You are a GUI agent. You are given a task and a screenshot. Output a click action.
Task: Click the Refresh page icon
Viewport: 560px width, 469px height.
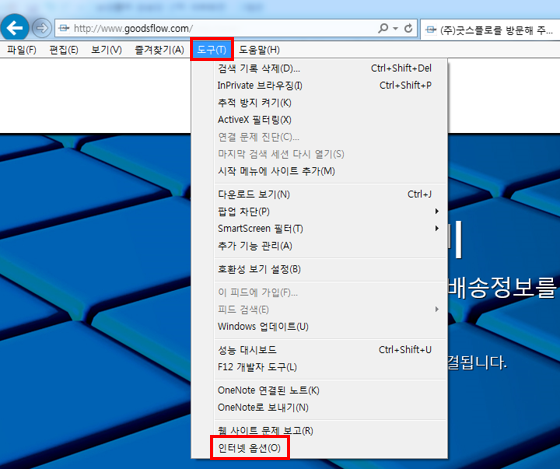click(408, 28)
